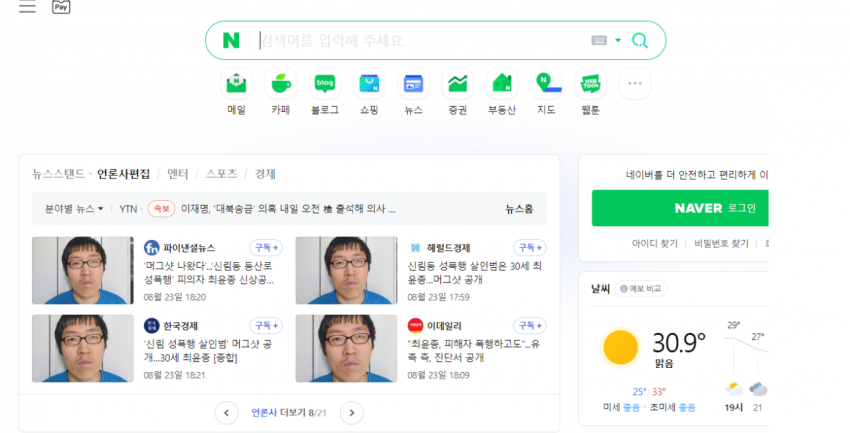Click the 파이낸셜뉴스 logo icon
850x433 pixels.
tap(151, 248)
